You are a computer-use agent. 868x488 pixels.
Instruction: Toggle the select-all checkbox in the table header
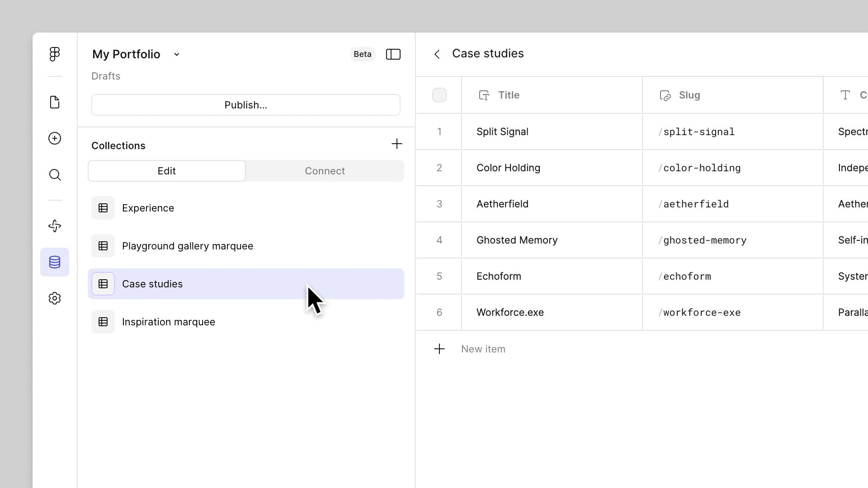click(x=439, y=95)
